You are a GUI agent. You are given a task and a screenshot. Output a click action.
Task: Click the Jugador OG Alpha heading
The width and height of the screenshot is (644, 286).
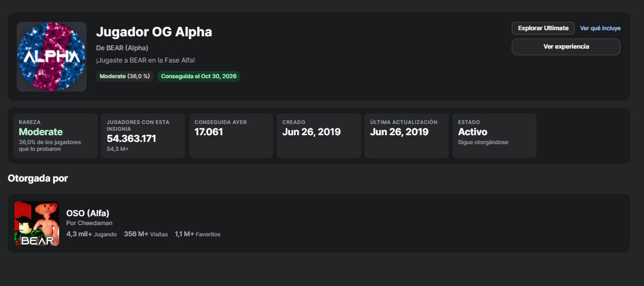(154, 32)
